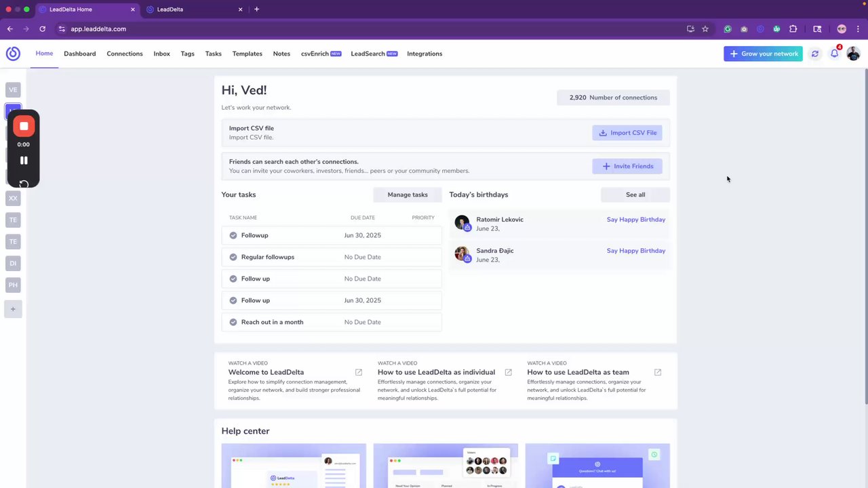Open the Connections tab

[x=125, y=54]
